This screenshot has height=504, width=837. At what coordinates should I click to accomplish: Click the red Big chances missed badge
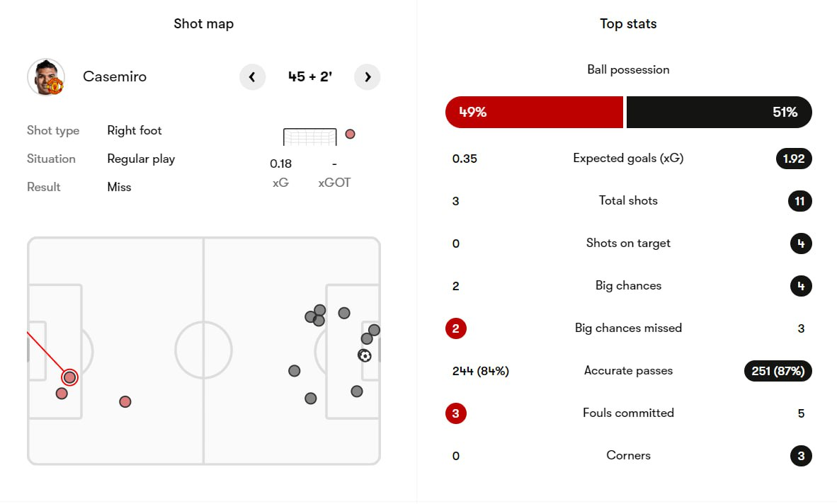pos(456,328)
